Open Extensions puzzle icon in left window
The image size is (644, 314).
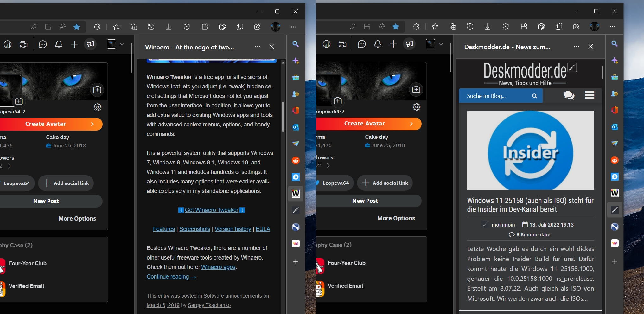click(x=97, y=27)
